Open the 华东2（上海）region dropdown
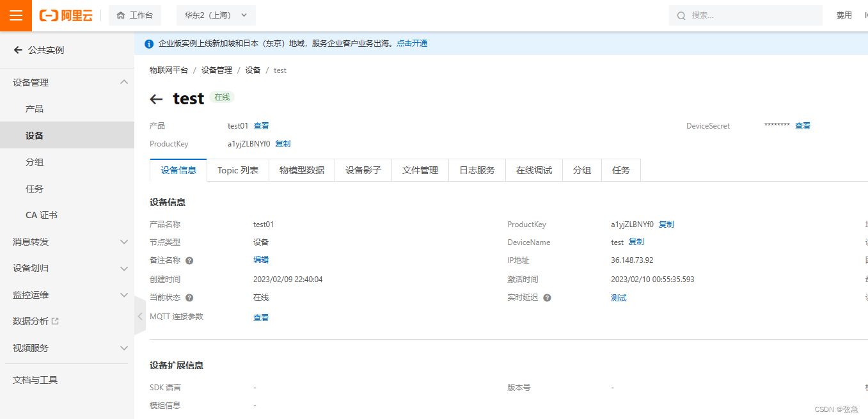 tap(216, 15)
